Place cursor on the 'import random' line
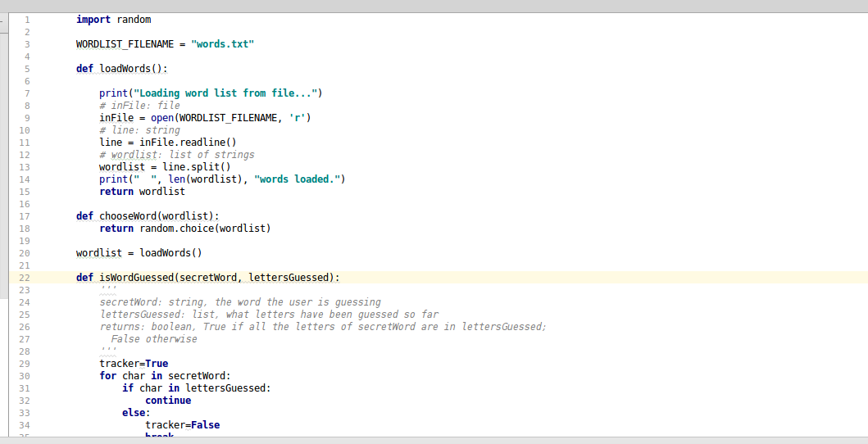The width and height of the screenshot is (868, 444). click(113, 20)
